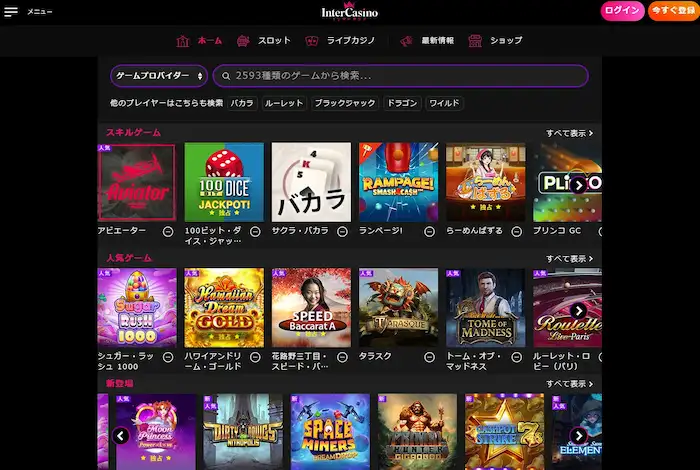Screen dimensions: 700x470
Task: Open the Primal Hunter thumbnail
Action: pos(417,432)
